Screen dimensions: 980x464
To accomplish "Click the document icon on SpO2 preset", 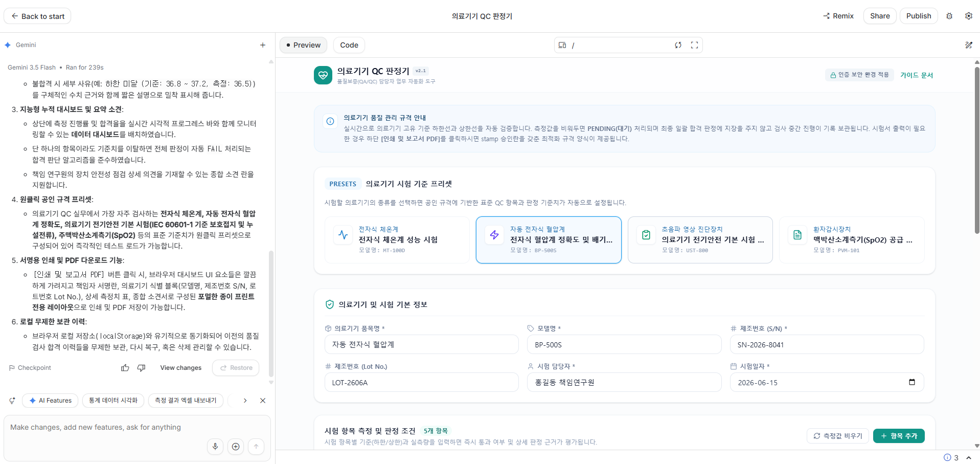I will click(797, 235).
